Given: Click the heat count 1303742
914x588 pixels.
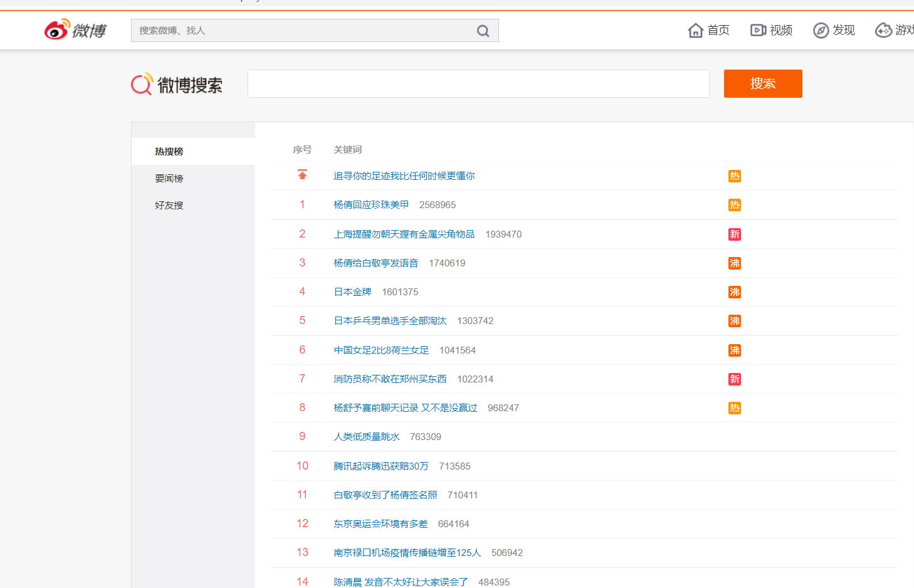Looking at the screenshot, I should [x=475, y=321].
